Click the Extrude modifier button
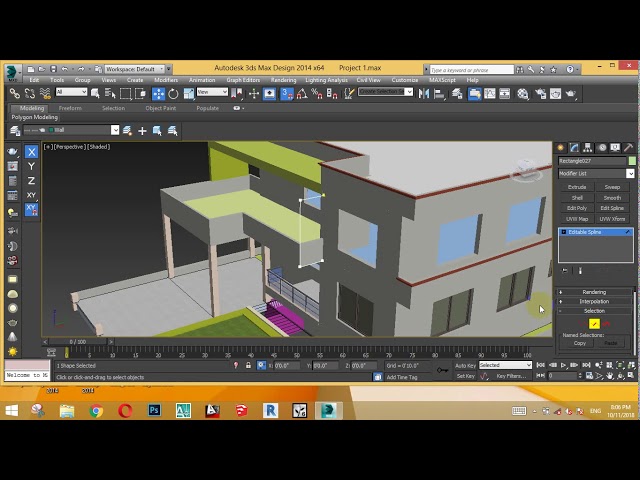This screenshot has width=640, height=480. (577, 187)
